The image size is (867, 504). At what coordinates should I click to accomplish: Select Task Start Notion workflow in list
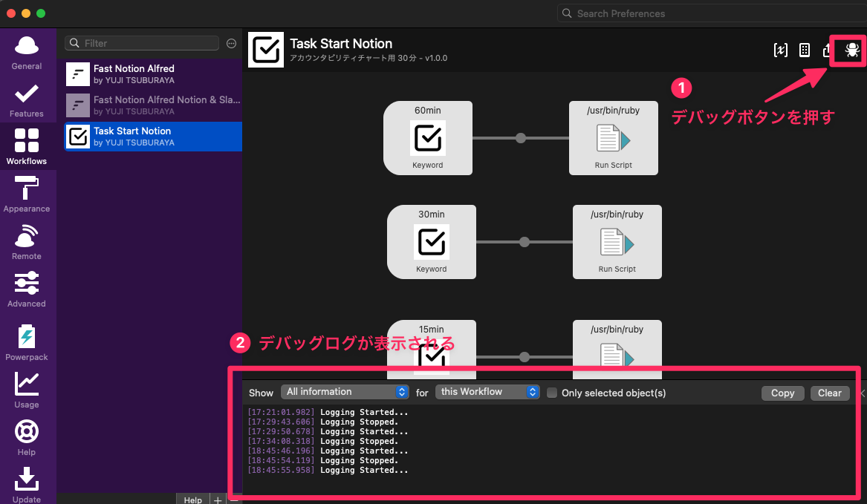[x=153, y=137]
